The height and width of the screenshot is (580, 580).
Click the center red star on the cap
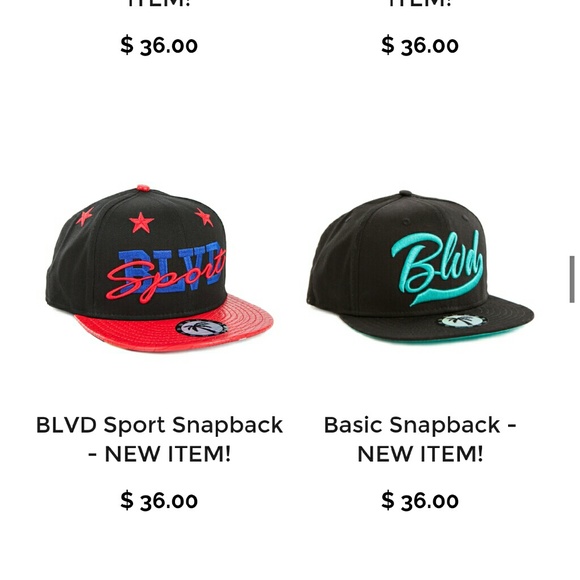[x=141, y=223]
